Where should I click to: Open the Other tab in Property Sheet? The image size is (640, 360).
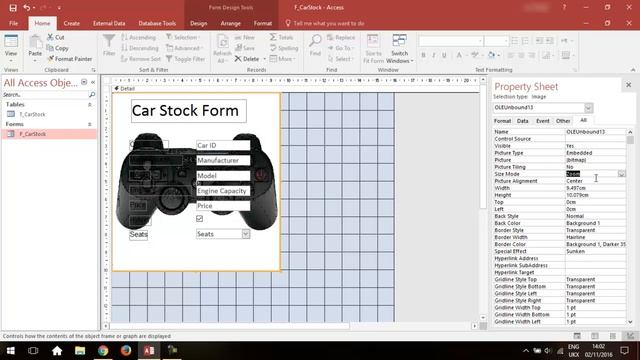click(563, 121)
